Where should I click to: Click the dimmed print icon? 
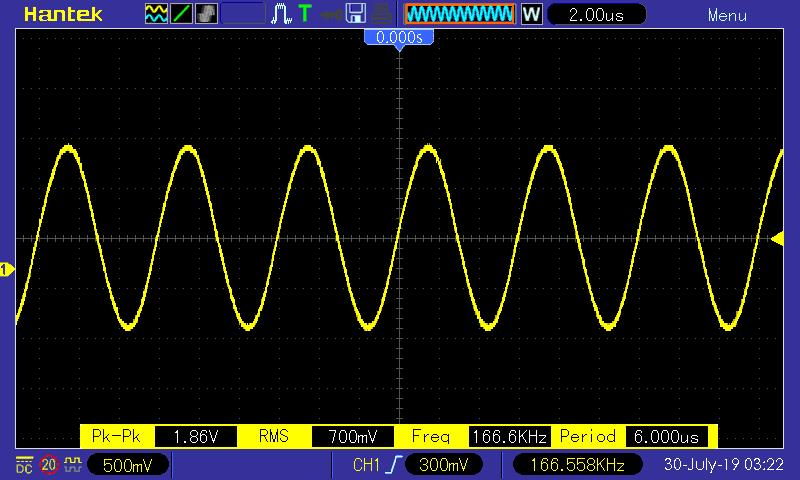[x=381, y=14]
